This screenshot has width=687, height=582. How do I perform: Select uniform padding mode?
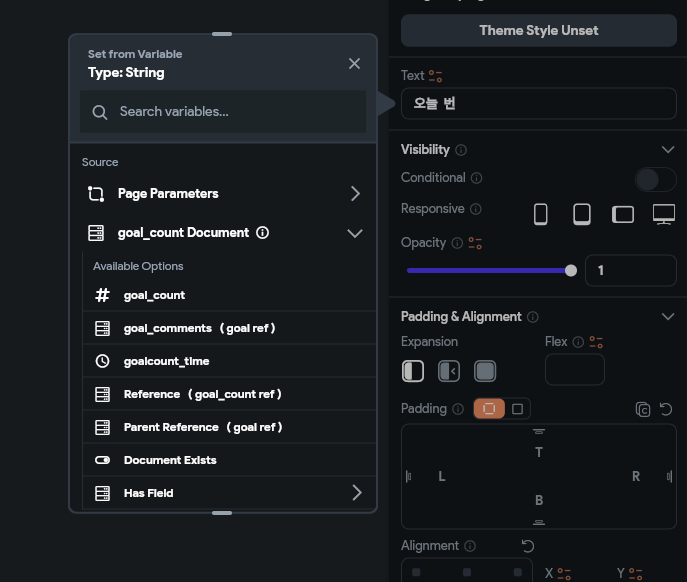coord(517,408)
